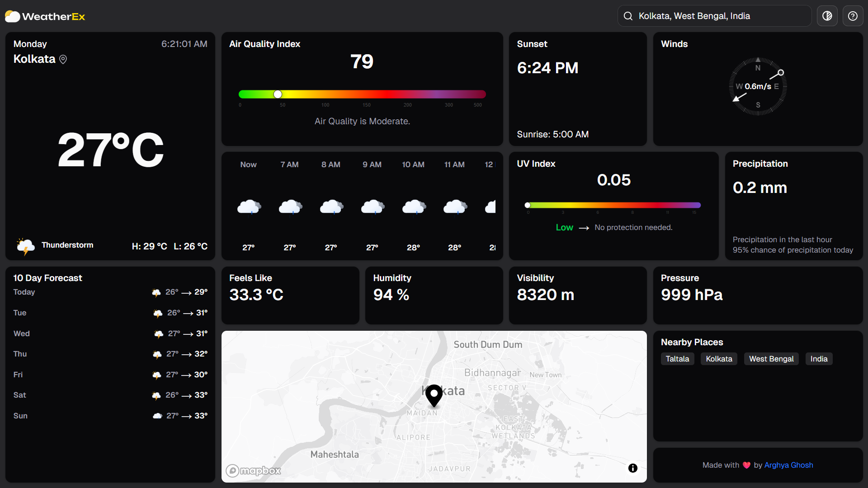This screenshot has width=868, height=488.
Task: Open the India nearby place chip
Action: 819,359
